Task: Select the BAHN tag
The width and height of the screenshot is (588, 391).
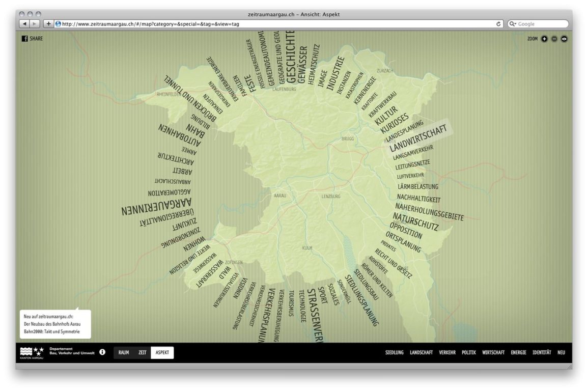Action: click(x=195, y=131)
